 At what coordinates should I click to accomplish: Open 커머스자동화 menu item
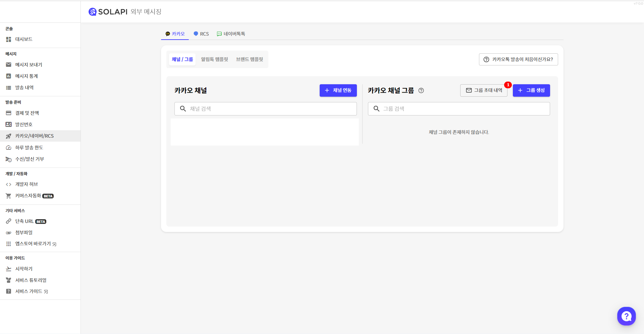coord(40,196)
